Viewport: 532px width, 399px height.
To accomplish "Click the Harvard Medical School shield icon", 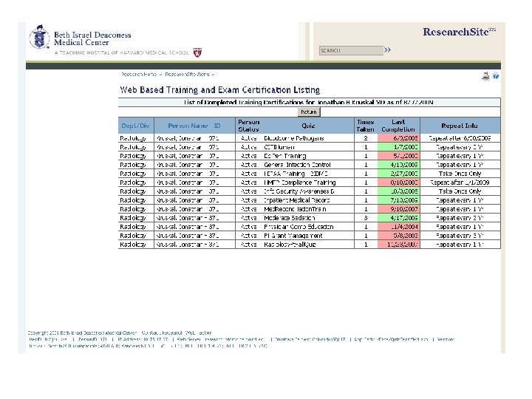I will (x=197, y=52).
